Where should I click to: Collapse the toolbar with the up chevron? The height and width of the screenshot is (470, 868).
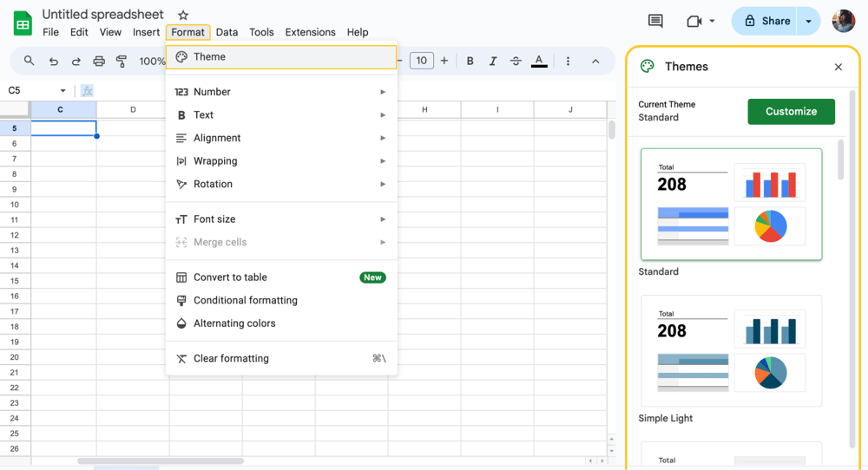coord(595,61)
